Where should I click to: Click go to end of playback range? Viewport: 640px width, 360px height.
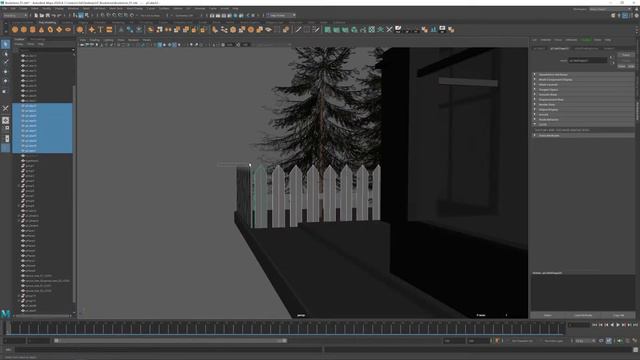pos(635,325)
